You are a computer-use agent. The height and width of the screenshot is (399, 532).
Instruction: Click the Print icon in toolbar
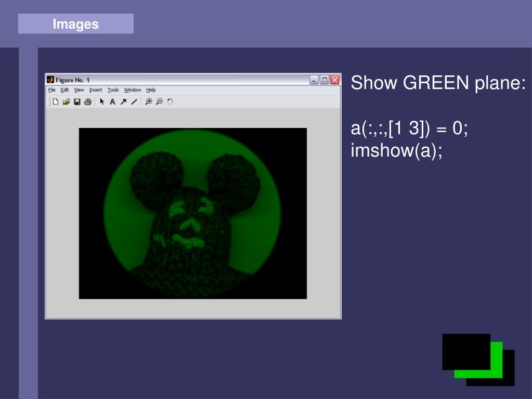[88, 101]
